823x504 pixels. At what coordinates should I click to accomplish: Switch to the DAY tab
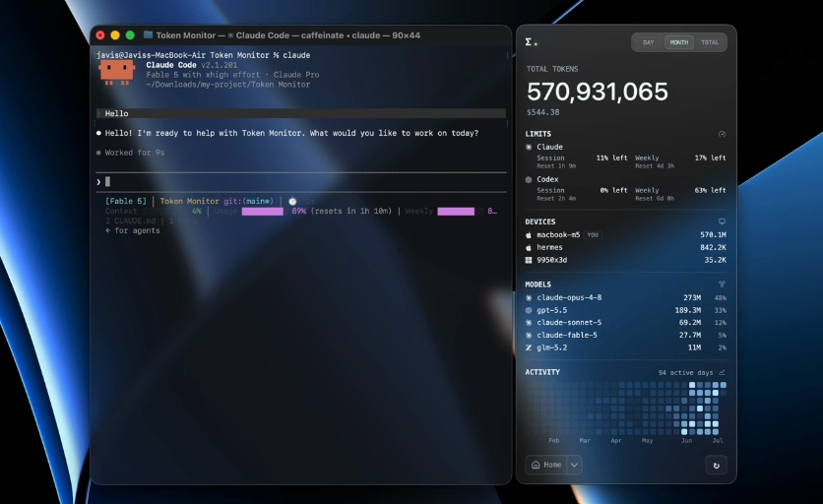648,42
